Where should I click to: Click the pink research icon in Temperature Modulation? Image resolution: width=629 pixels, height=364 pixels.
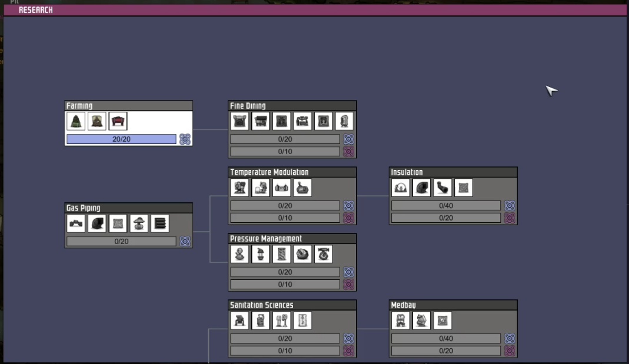point(348,218)
